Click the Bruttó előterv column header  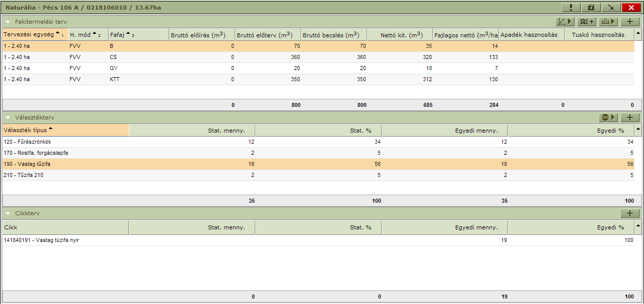(x=268, y=34)
